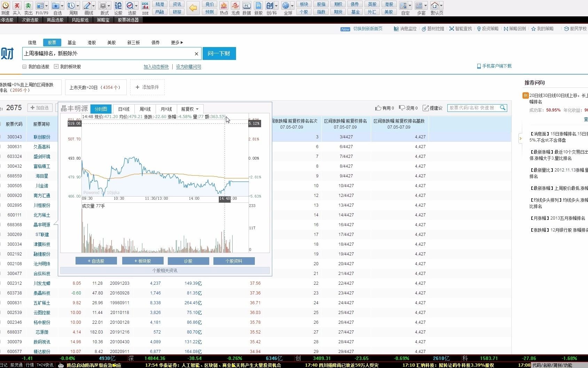This screenshot has height=368, width=588.
Task: Switch to the 新三板 search tab
Action: 134,43
